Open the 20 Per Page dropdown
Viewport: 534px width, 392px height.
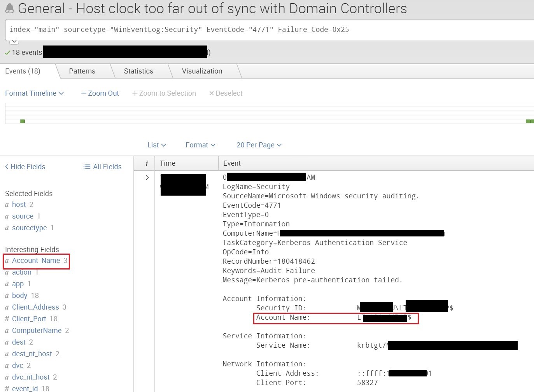[x=259, y=145]
